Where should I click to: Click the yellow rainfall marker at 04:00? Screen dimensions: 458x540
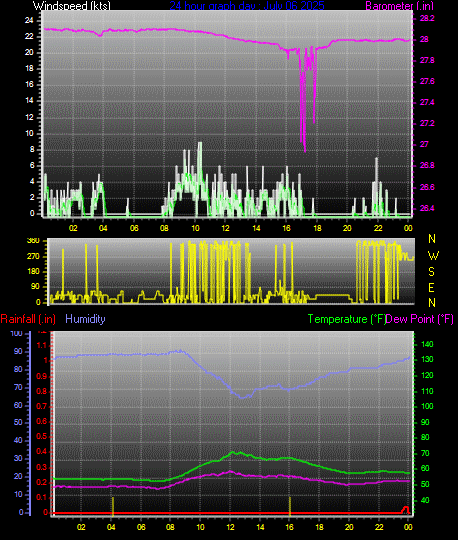pos(113,506)
